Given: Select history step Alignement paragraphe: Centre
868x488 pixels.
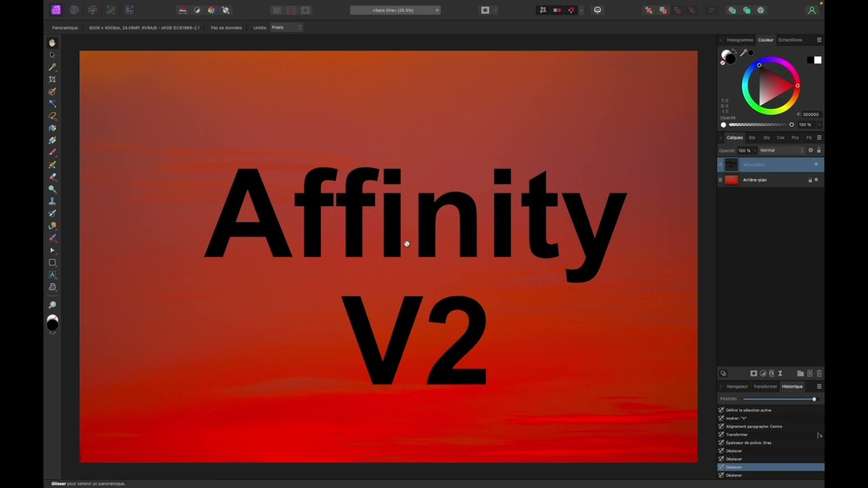Looking at the screenshot, I should coord(771,426).
